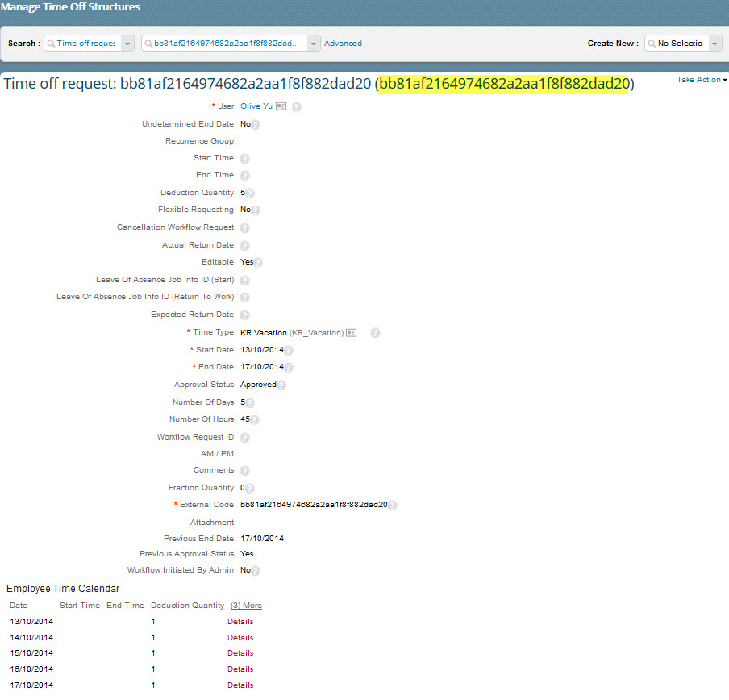
Task: Open help icon for End Date
Action: pos(288,368)
